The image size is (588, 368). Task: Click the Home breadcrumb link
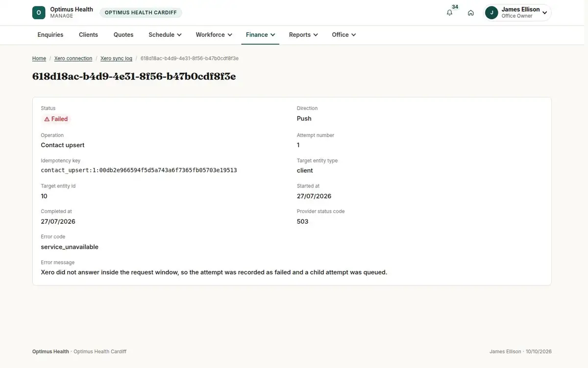pyautogui.click(x=39, y=58)
